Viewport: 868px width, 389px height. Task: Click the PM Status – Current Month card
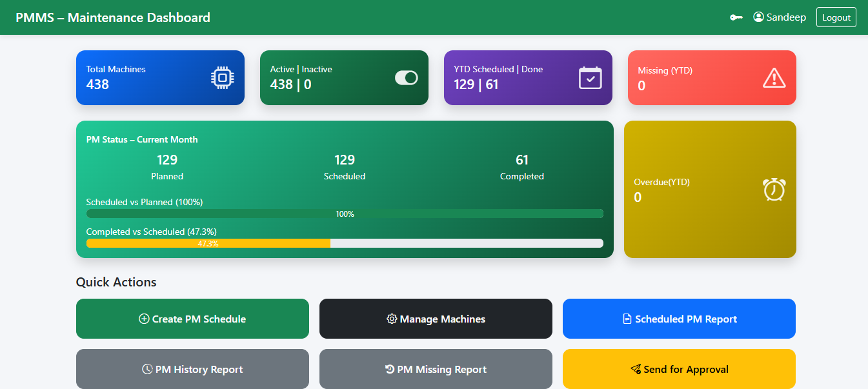345,189
